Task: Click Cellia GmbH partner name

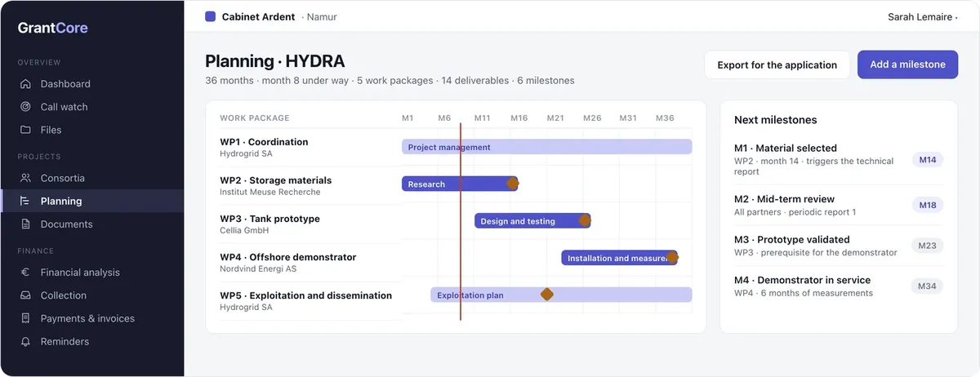Action: pyautogui.click(x=243, y=230)
